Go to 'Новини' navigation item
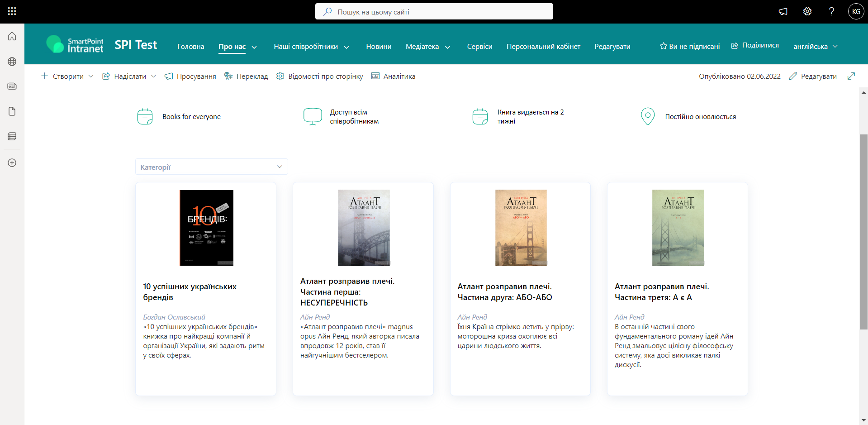This screenshot has height=425, width=868. (x=379, y=47)
